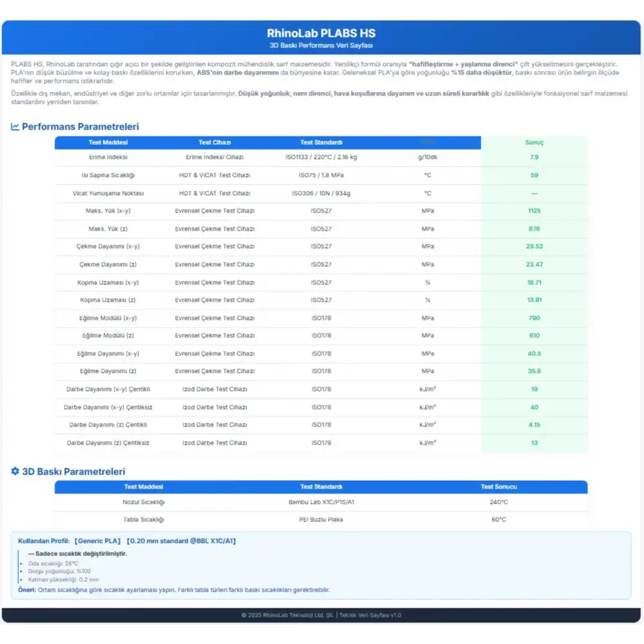
Task: Select the Kopma Uzaması (z) row label
Action: pyautogui.click(x=108, y=300)
